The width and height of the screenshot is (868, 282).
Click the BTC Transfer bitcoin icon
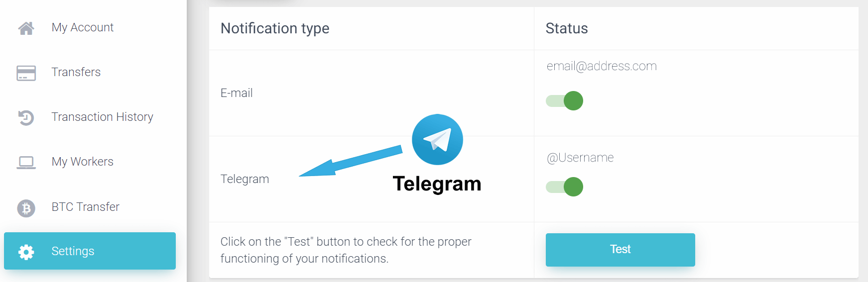tap(26, 208)
